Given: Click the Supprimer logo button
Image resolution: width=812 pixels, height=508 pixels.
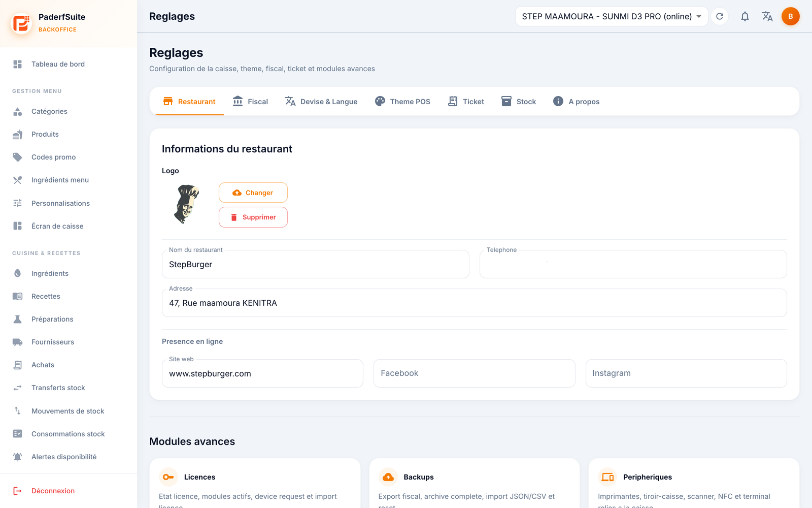Looking at the screenshot, I should (253, 217).
